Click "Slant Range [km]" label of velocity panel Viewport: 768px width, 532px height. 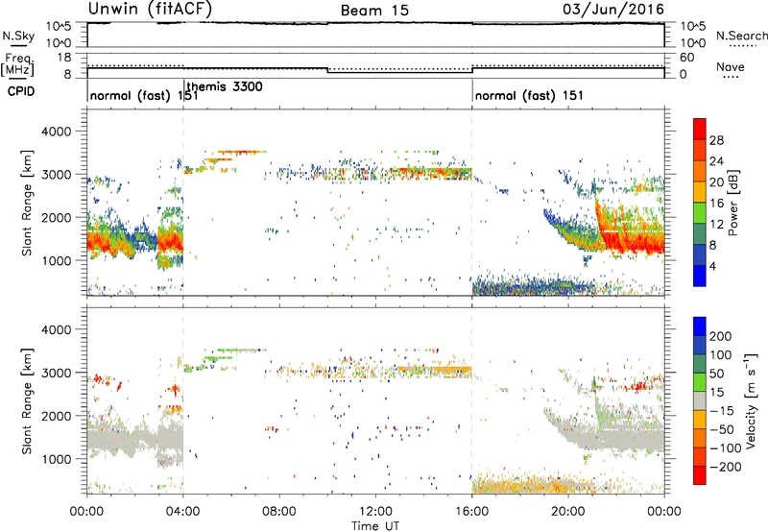pos(27,401)
